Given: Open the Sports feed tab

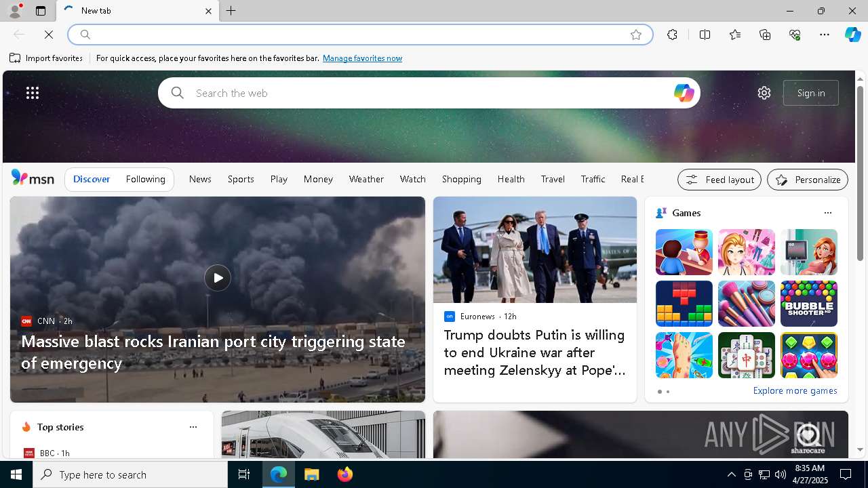Looking at the screenshot, I should [241, 179].
